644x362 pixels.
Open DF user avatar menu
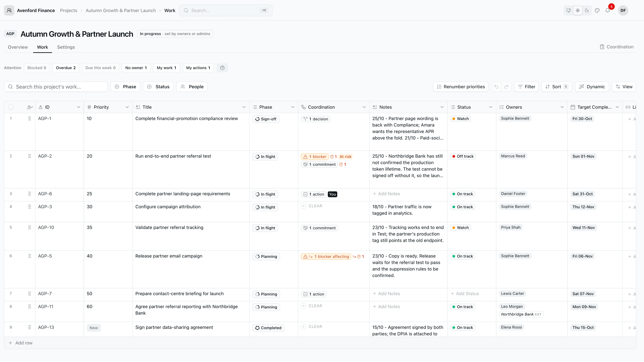click(x=623, y=10)
